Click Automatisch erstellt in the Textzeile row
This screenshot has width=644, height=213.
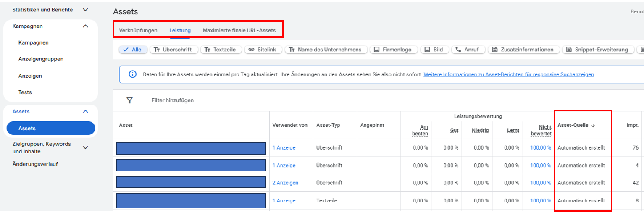[581, 201]
